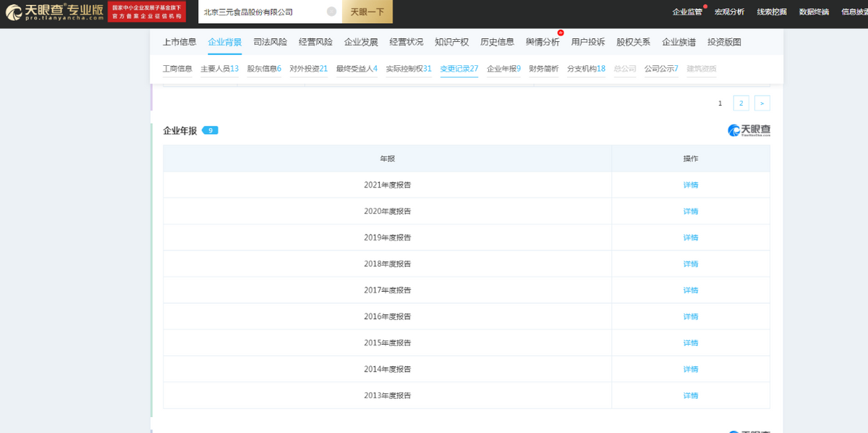Jump to the 股东信息 6 section
The height and width of the screenshot is (433, 868).
click(264, 69)
